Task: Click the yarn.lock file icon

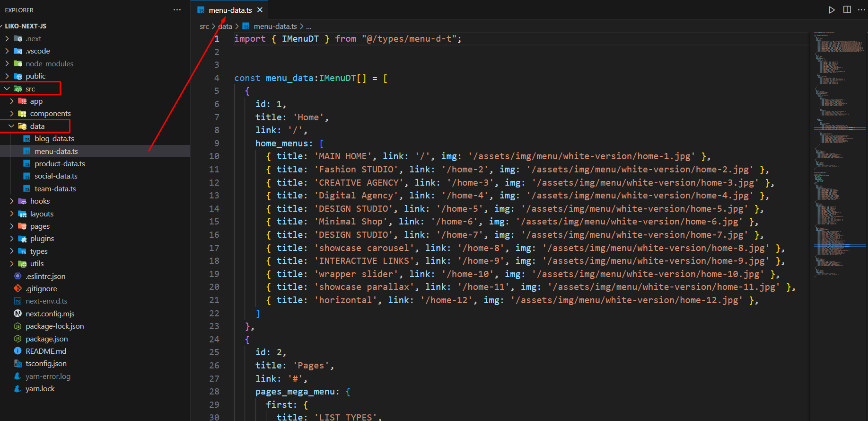Action: (18, 389)
